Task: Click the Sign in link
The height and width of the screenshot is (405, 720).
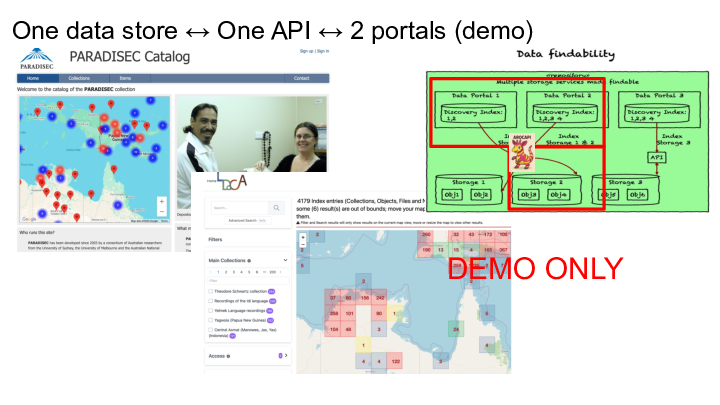Action: pos(322,51)
